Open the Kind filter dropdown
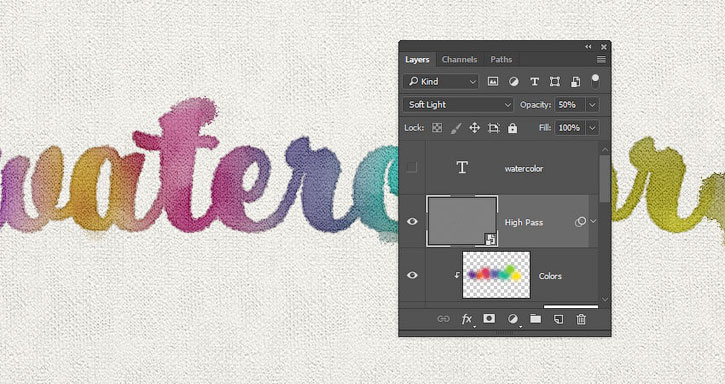 tap(441, 81)
